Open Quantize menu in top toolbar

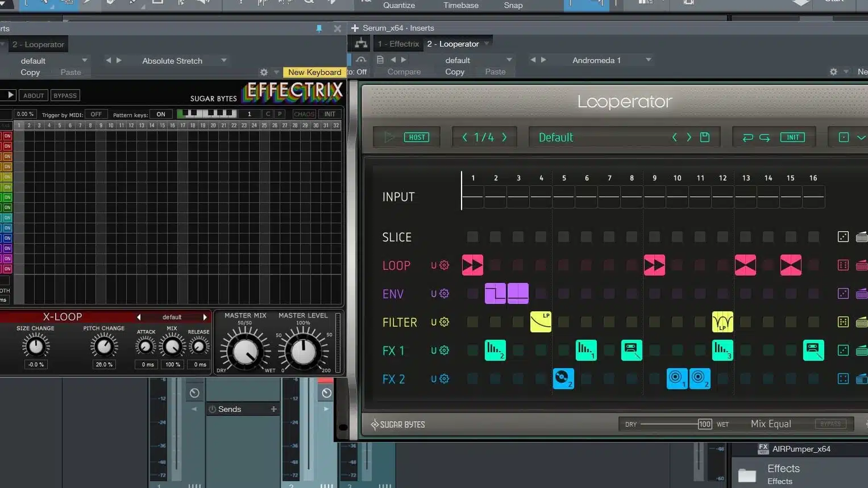point(399,5)
